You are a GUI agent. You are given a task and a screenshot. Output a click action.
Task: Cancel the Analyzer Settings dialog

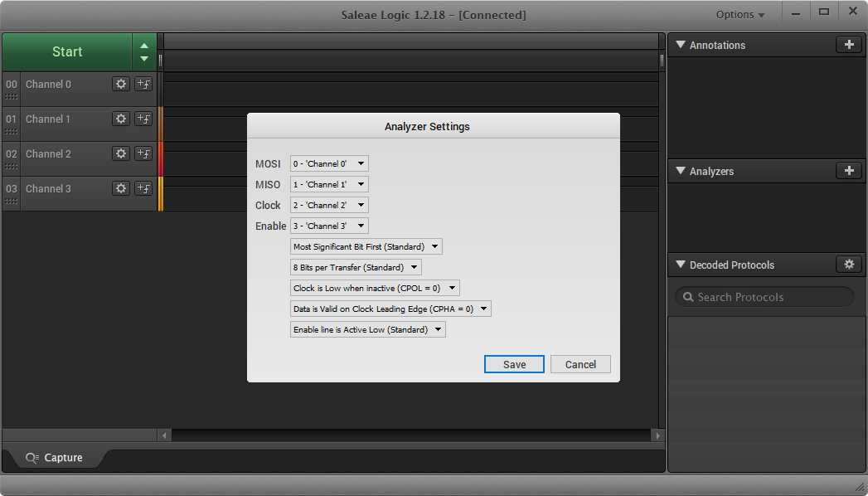pyautogui.click(x=580, y=365)
